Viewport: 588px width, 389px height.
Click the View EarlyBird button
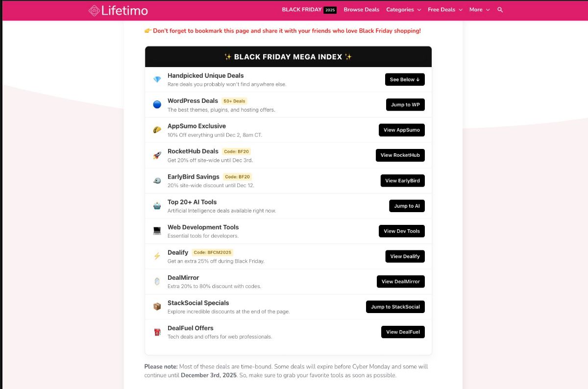pos(402,180)
